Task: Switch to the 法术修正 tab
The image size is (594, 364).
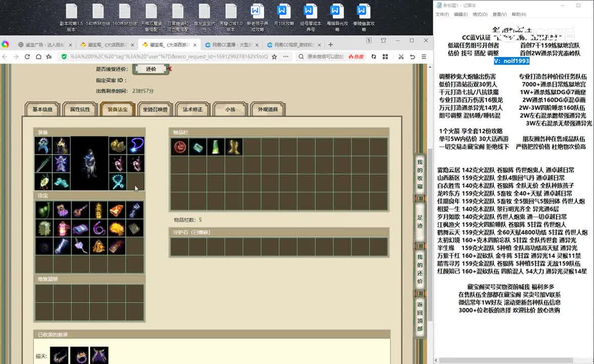Action: tap(192, 109)
